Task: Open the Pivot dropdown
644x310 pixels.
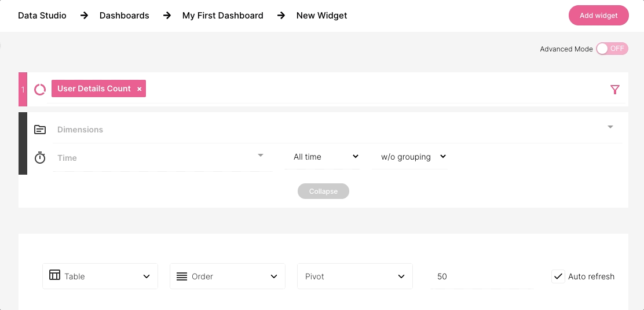Action: pyautogui.click(x=355, y=276)
